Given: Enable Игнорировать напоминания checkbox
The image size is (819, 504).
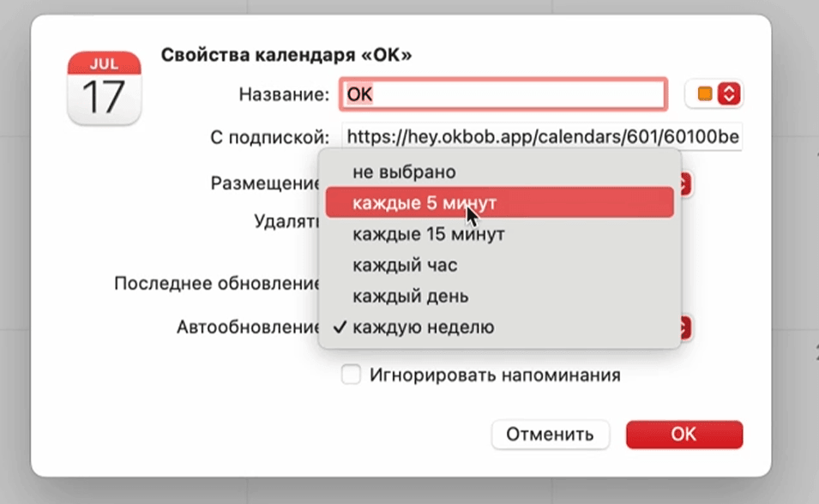Looking at the screenshot, I should 351,375.
